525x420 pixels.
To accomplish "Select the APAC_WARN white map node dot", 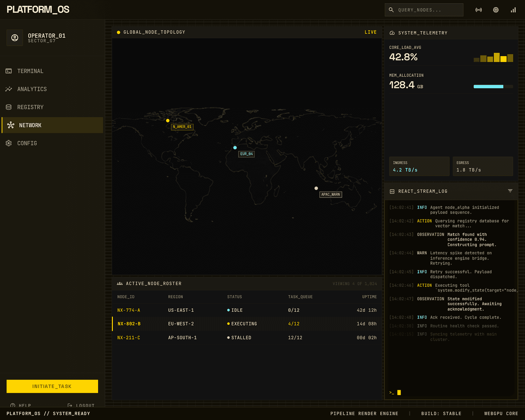I will click(x=316, y=188).
